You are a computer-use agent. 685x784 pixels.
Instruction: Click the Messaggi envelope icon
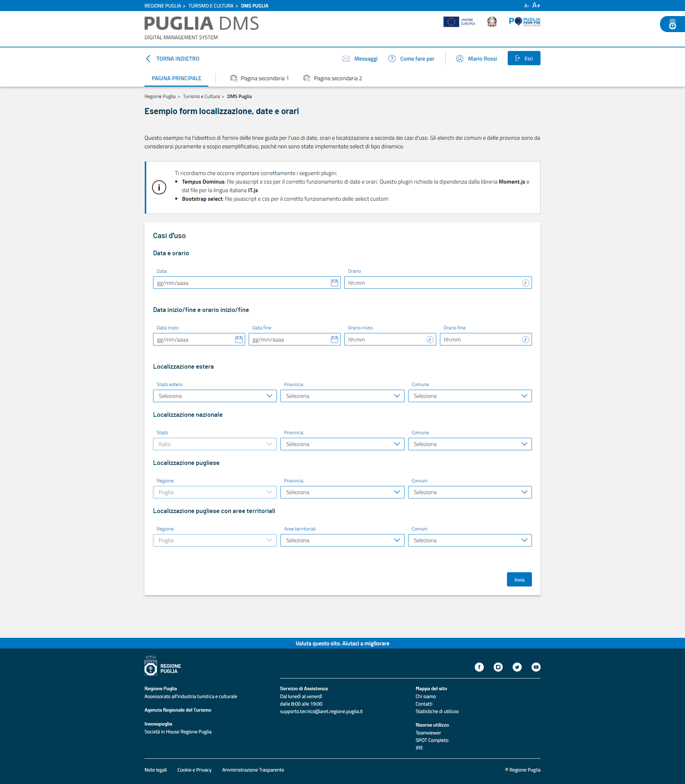point(346,58)
